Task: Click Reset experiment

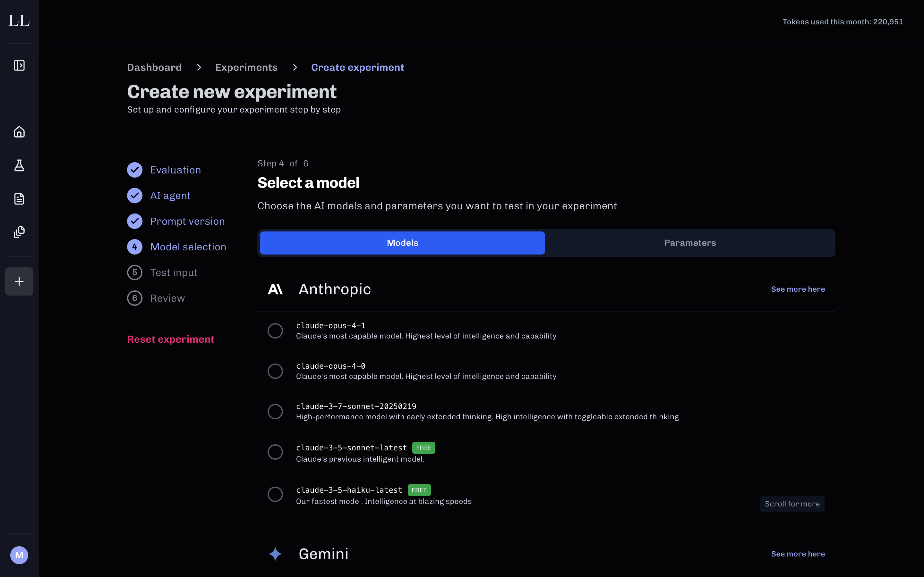Action: coord(170,339)
